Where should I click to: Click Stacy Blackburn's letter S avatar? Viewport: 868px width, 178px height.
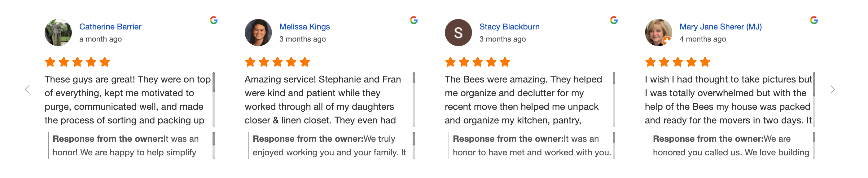(458, 33)
